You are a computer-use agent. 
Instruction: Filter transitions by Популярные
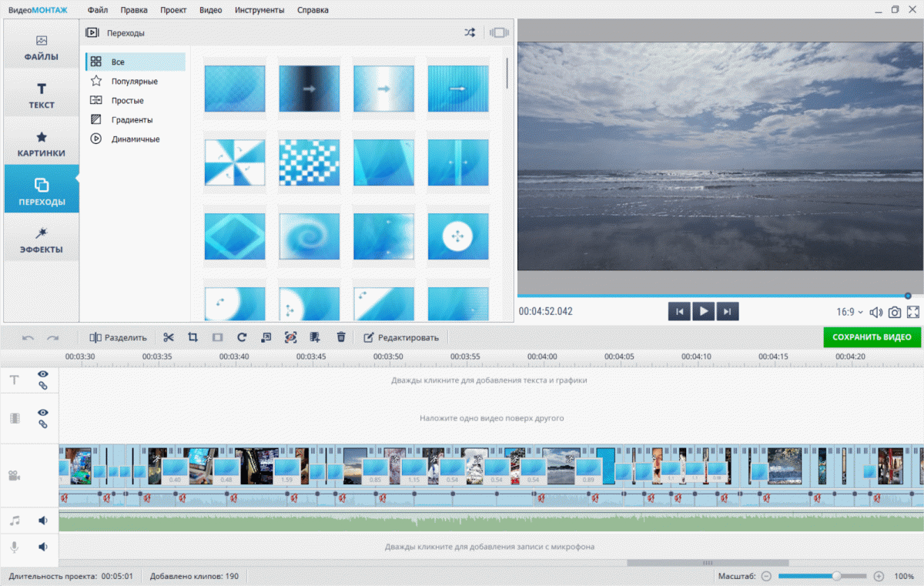coord(135,81)
